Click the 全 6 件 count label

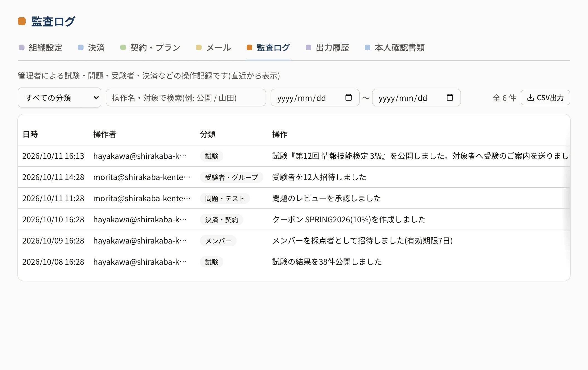coord(504,98)
